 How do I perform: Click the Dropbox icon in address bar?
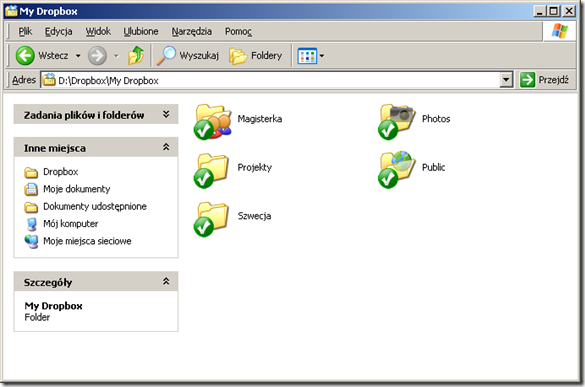click(49, 79)
